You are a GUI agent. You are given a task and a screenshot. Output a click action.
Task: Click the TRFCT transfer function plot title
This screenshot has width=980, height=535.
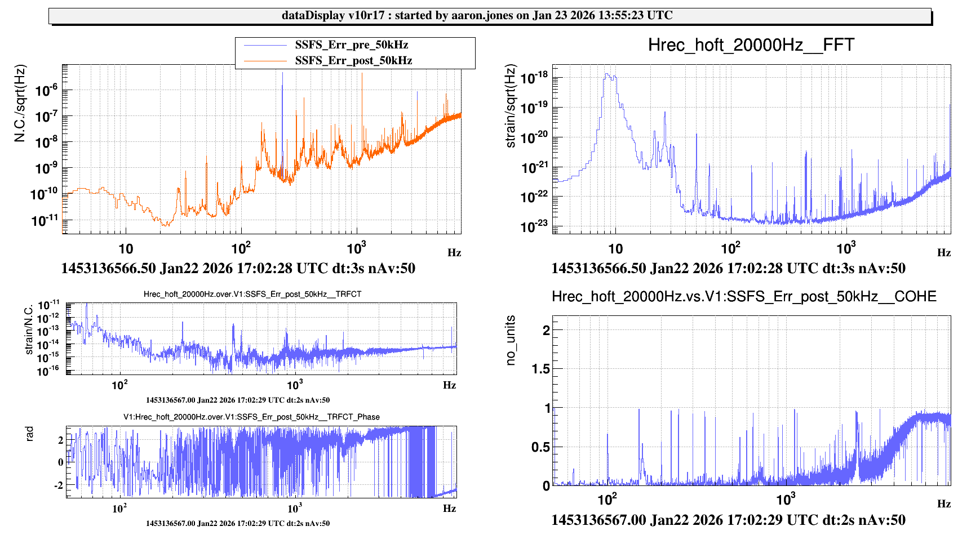pyautogui.click(x=252, y=294)
